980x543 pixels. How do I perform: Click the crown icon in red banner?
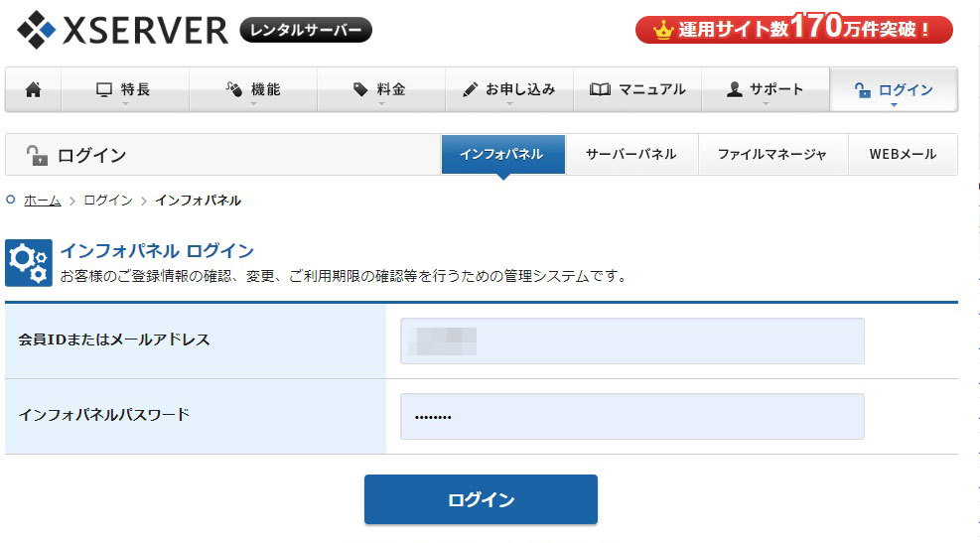662,30
